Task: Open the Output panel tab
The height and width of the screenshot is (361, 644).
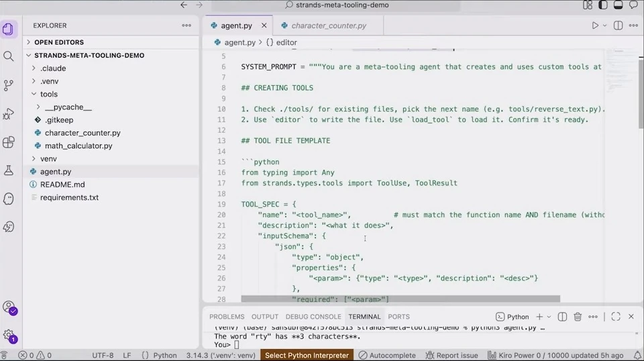Action: (x=265, y=317)
